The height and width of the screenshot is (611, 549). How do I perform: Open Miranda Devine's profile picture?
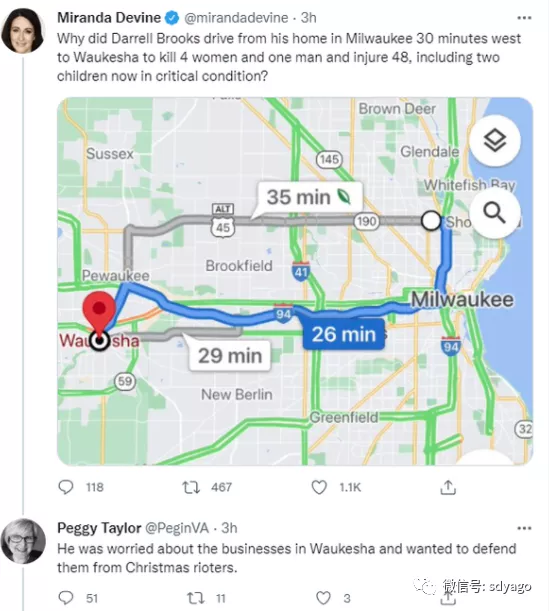point(23,30)
